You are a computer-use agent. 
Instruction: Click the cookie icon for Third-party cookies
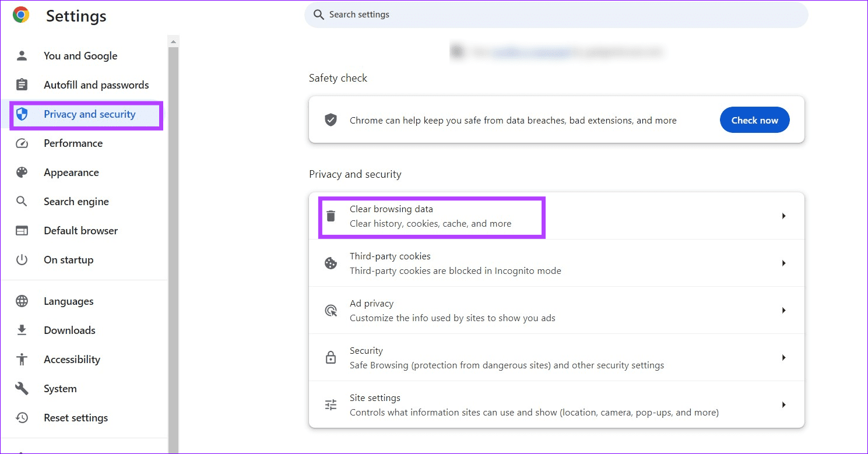(x=331, y=263)
